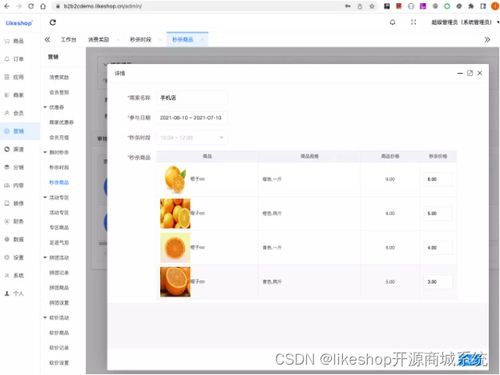The width and height of the screenshot is (500, 375).
Task: Click the browser back arrow
Action: [7, 6]
